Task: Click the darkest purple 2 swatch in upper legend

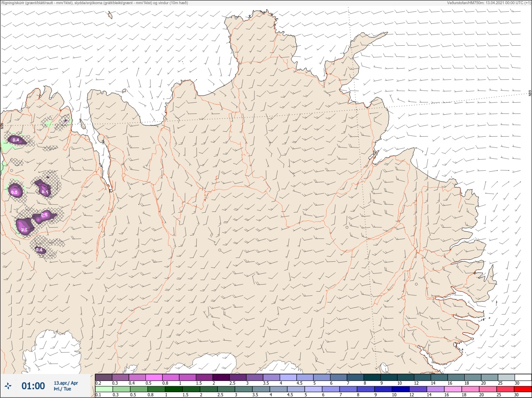Action: (221, 377)
